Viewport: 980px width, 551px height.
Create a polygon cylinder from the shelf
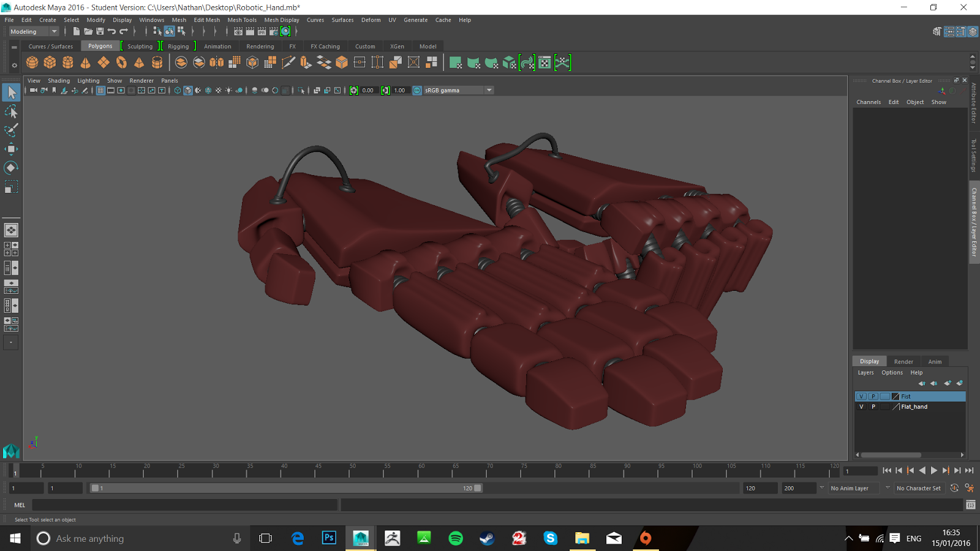pos(68,62)
